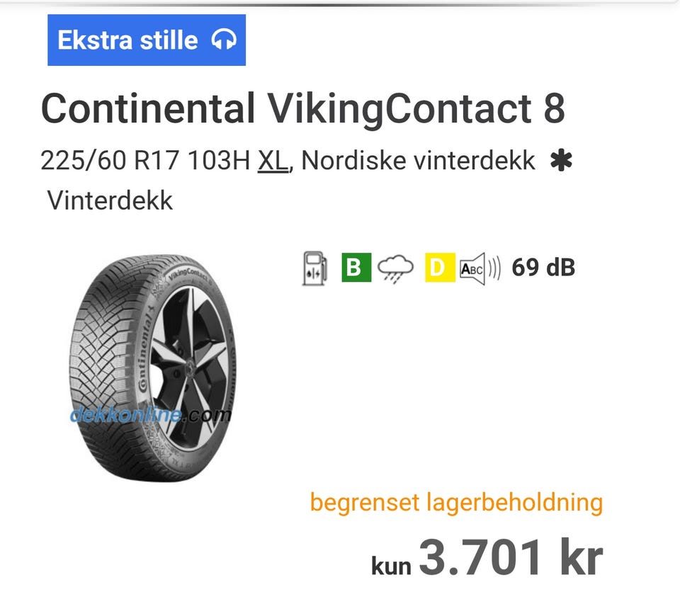Screen dimensions: 680x616
Task: Click the begrenset lagerbeholdning stock notice
Action: 456,503
